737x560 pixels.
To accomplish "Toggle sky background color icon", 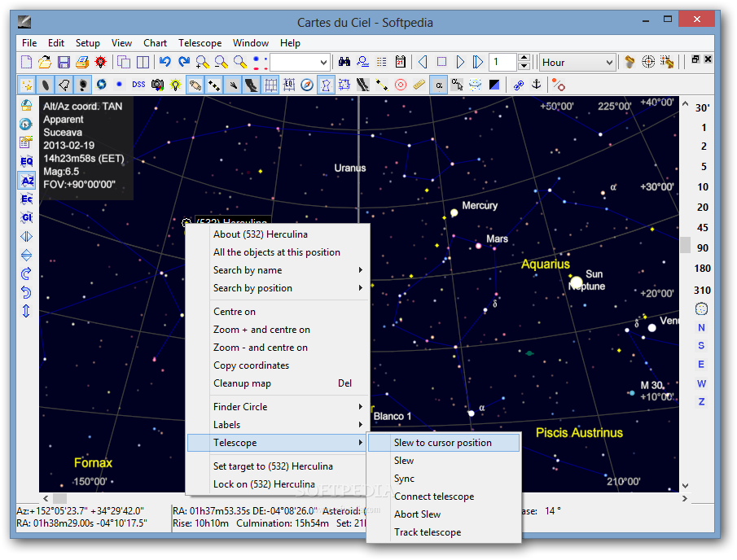I will click(494, 85).
